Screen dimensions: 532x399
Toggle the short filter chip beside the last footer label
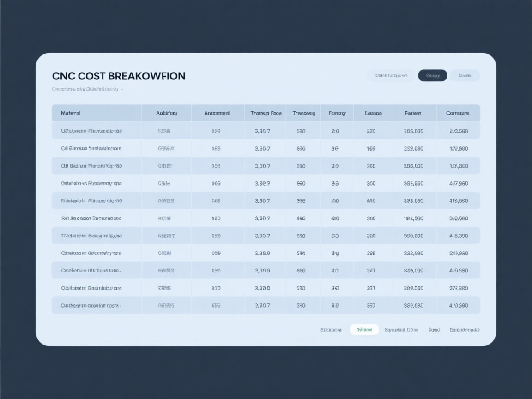(434, 329)
